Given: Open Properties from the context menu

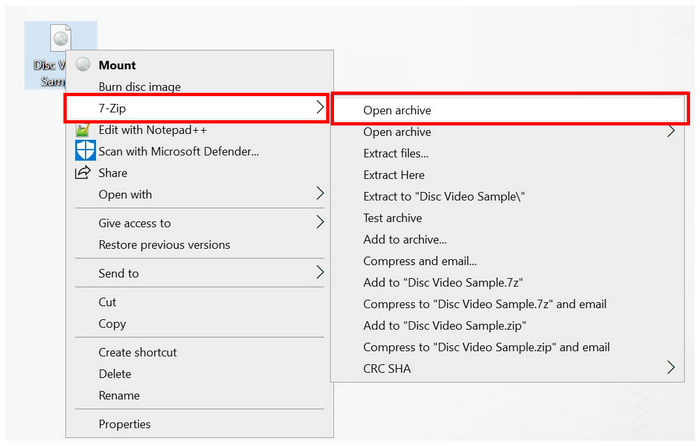Looking at the screenshot, I should (x=124, y=424).
